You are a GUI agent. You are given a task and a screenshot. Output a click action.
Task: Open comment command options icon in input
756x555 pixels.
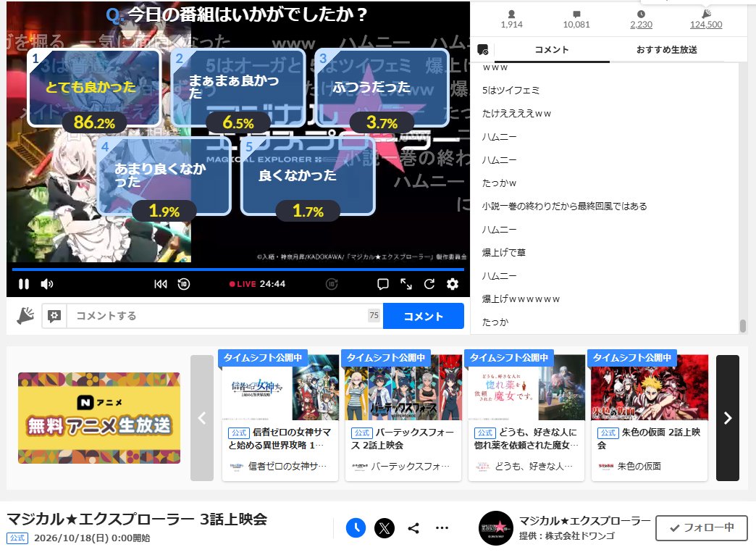(x=54, y=316)
